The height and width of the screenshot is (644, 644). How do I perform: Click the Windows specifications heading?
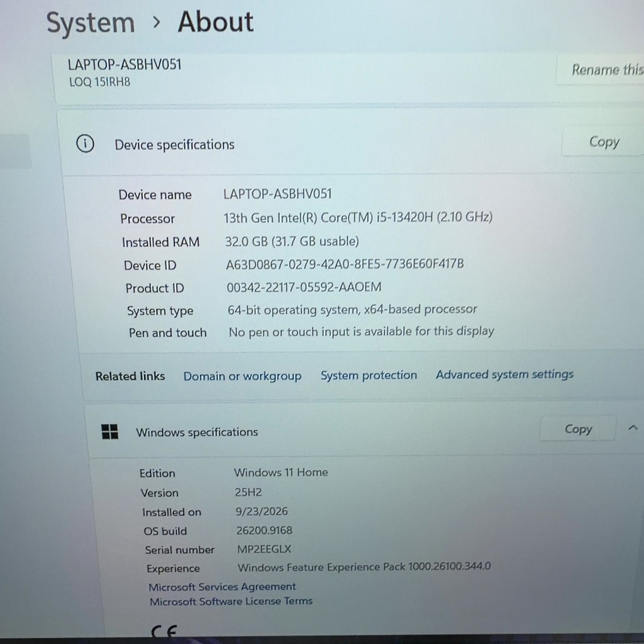click(x=197, y=432)
